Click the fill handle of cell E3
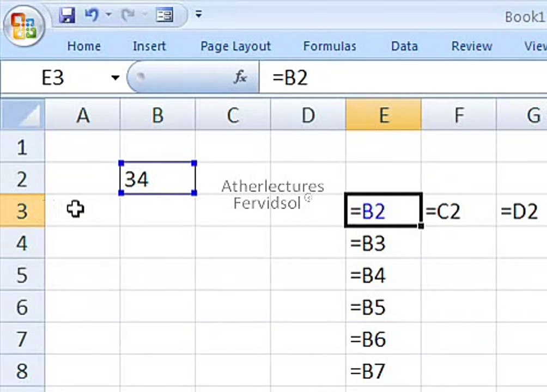 pyautogui.click(x=421, y=226)
